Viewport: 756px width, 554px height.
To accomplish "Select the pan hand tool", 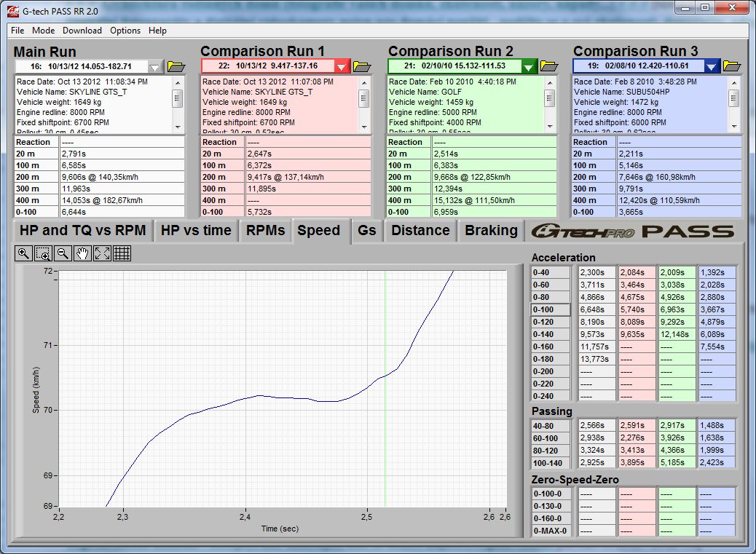I will [x=82, y=253].
